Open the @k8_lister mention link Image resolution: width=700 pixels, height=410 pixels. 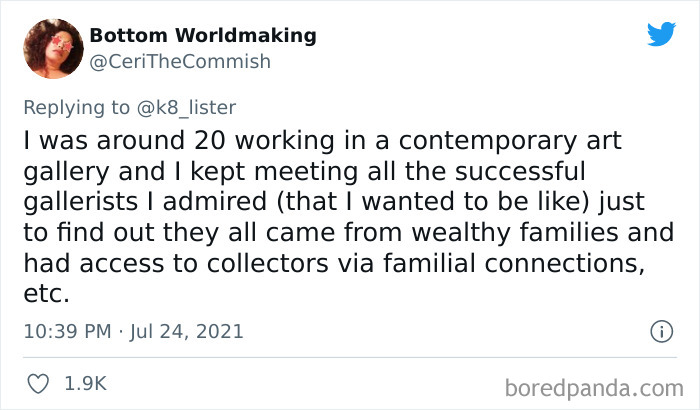tap(186, 108)
